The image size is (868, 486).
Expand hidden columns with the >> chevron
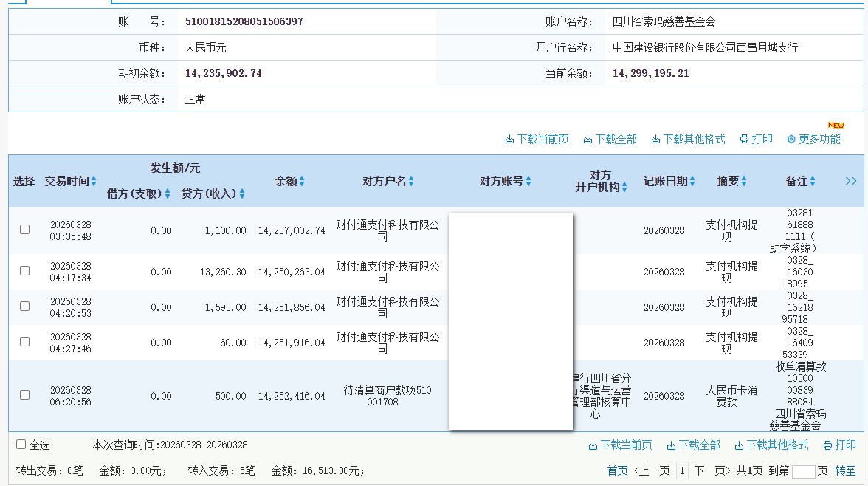click(x=850, y=180)
